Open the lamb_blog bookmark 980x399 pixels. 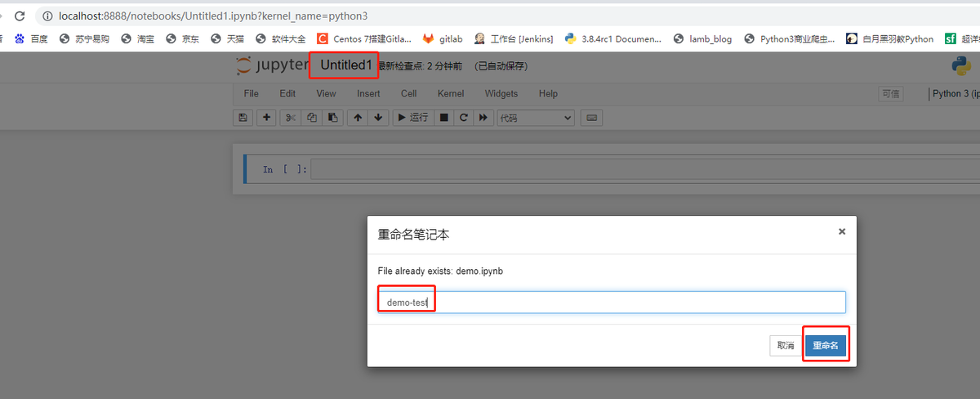(x=702, y=38)
